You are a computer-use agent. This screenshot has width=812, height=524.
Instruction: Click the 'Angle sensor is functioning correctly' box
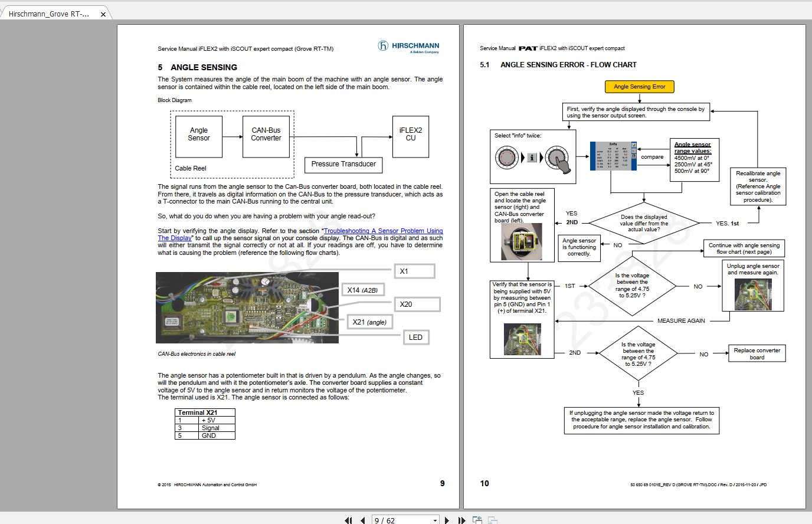pyautogui.click(x=579, y=247)
